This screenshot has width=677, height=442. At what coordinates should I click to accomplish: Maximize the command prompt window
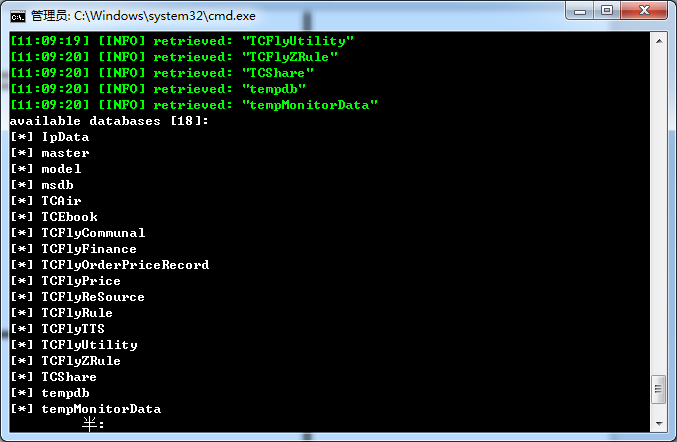tap(607, 10)
